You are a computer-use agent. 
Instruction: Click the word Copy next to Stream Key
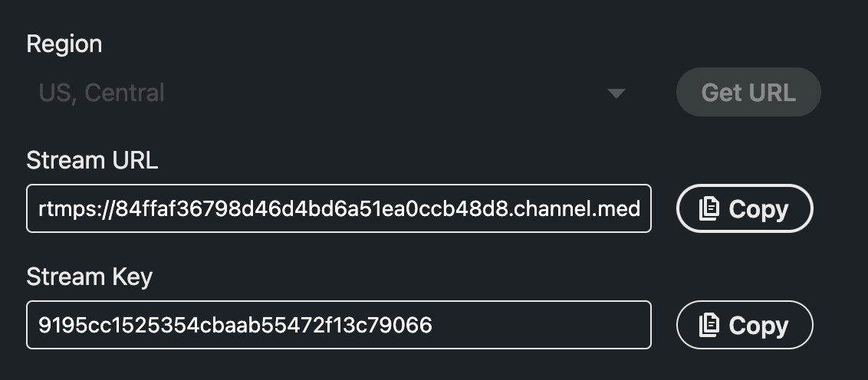coord(758,326)
